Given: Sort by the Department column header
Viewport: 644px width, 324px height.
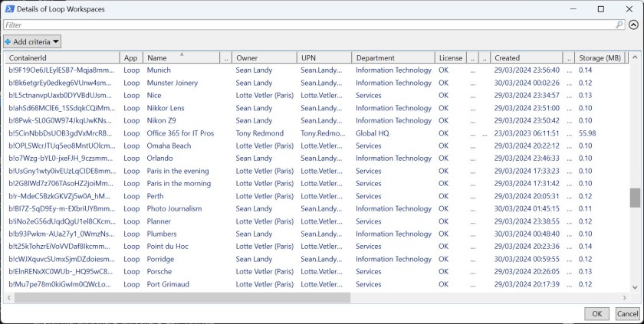Looking at the screenshot, I should [x=393, y=57].
